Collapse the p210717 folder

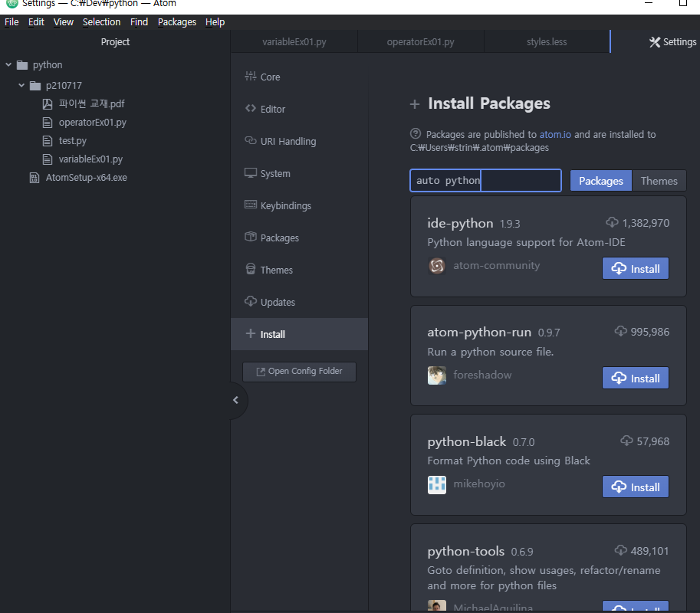coord(21,85)
